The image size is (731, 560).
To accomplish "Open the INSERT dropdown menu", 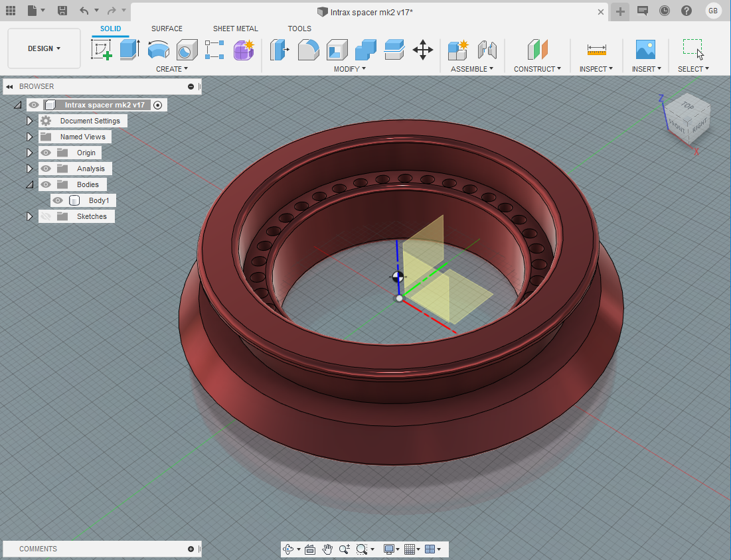I will click(x=646, y=69).
